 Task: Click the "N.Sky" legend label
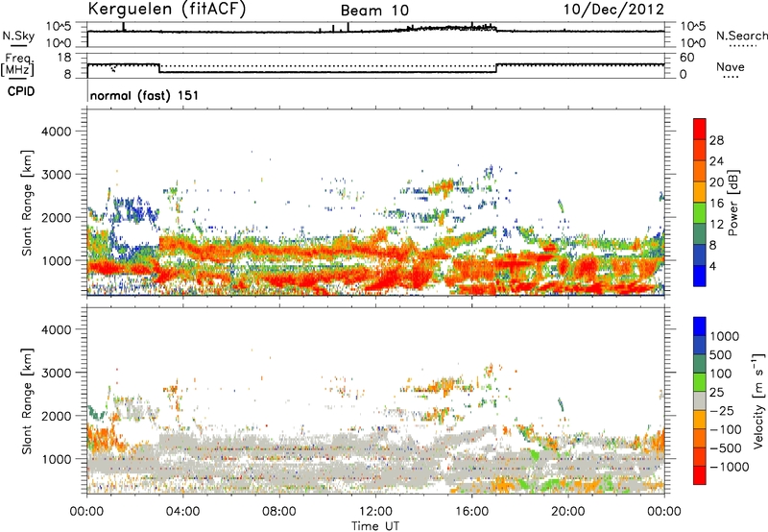tap(18, 36)
